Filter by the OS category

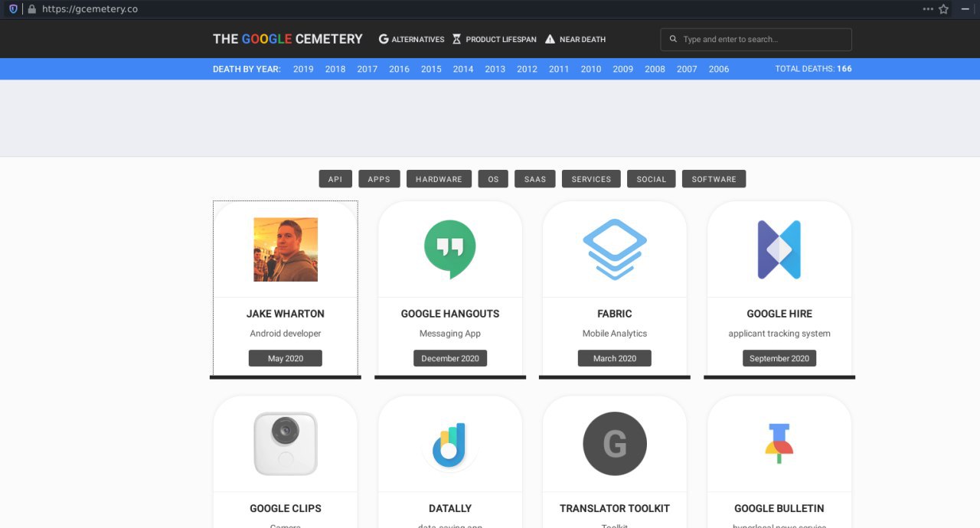coord(493,179)
